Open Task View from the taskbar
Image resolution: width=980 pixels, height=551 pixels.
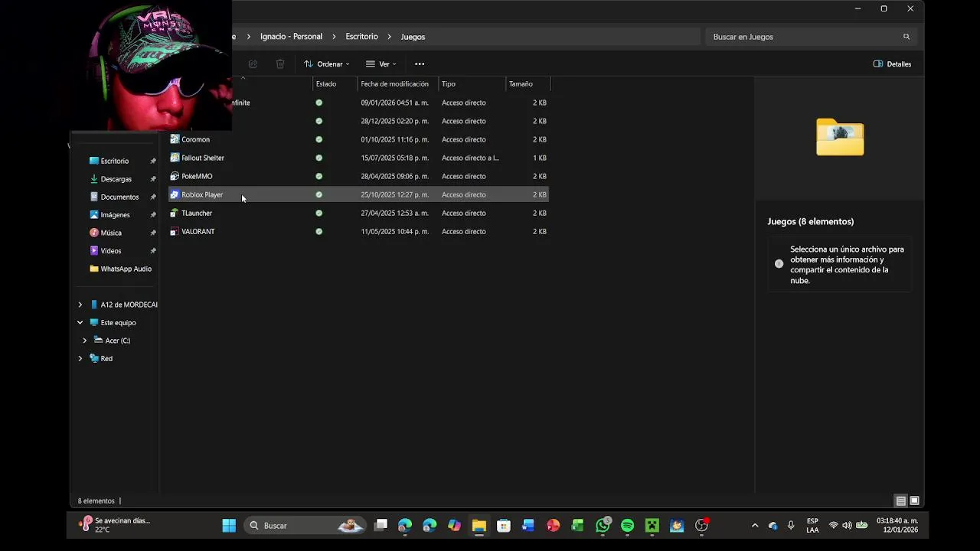381,526
